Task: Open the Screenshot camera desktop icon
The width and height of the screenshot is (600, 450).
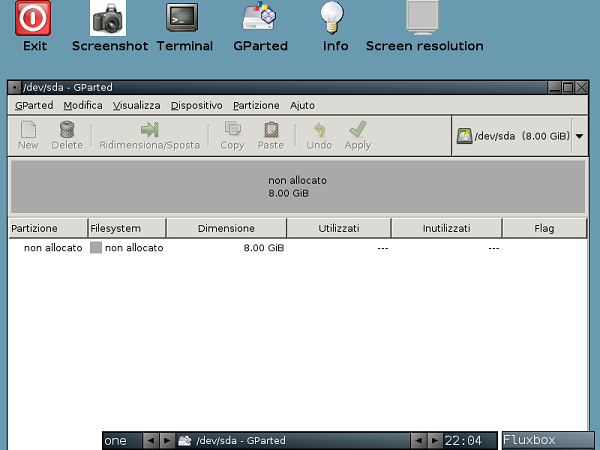Action: (x=109, y=18)
